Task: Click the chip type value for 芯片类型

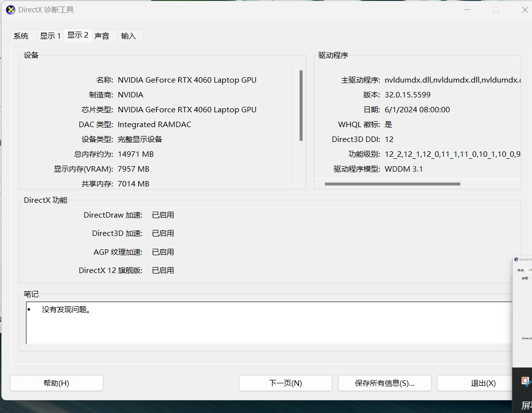Action: pos(187,110)
